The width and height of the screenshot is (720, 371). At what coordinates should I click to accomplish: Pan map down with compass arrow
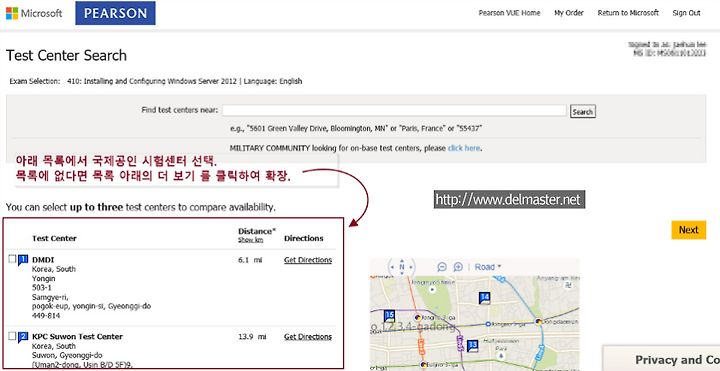click(402, 274)
